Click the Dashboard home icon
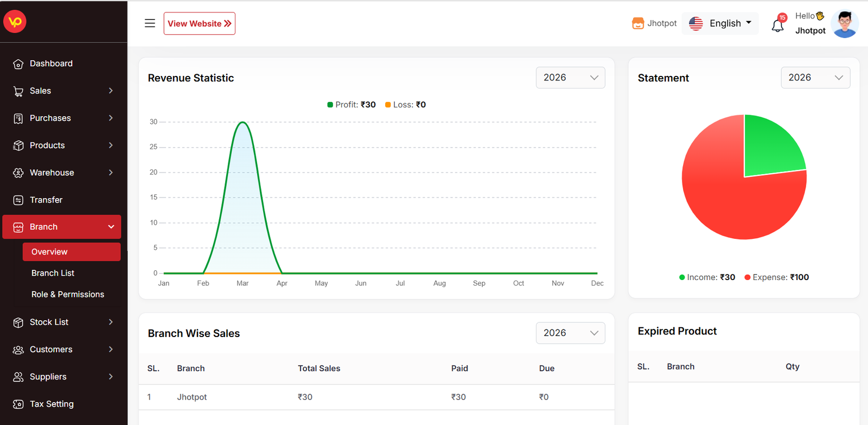 tap(18, 64)
